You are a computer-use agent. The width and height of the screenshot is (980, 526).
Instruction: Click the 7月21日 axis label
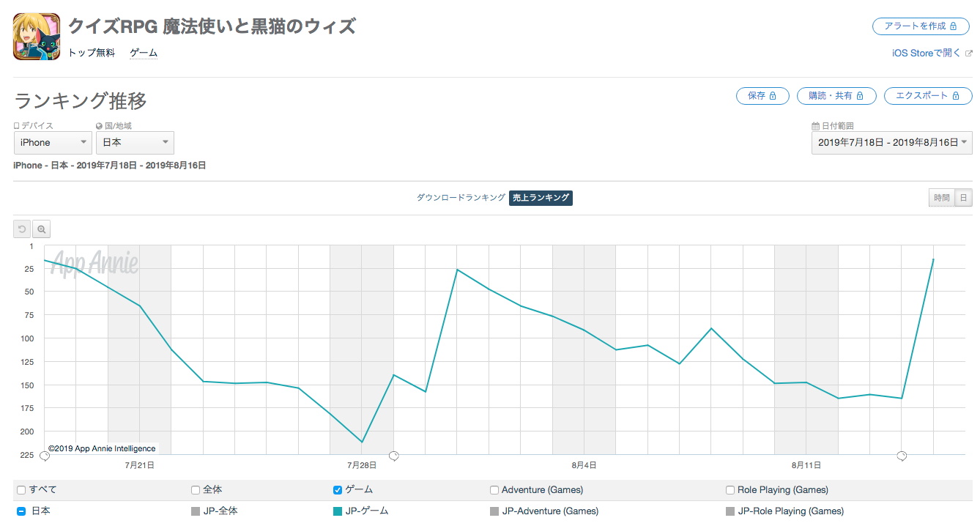[x=139, y=465]
